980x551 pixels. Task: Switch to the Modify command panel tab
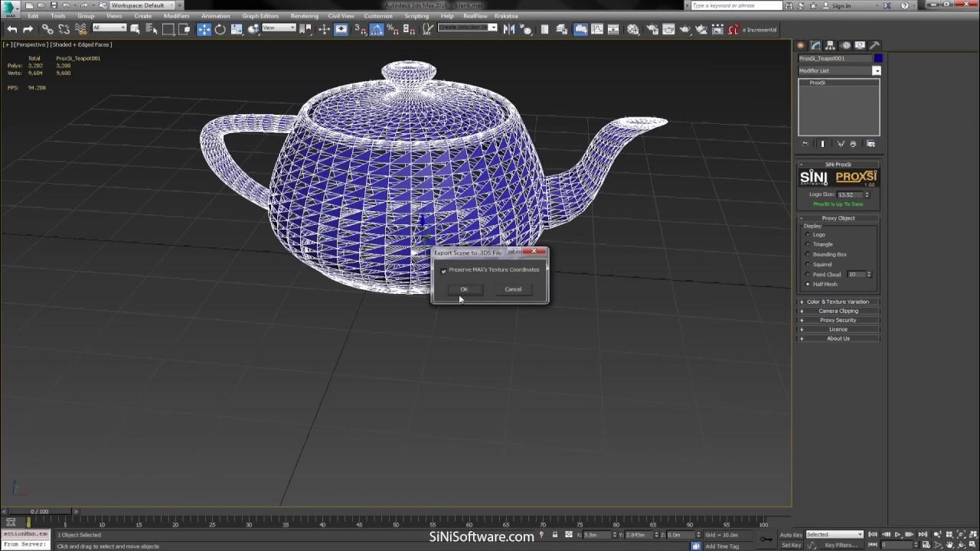(x=816, y=45)
